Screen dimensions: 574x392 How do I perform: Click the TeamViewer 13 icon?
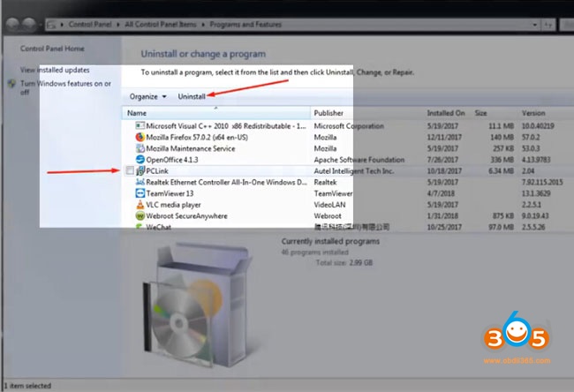(x=140, y=193)
